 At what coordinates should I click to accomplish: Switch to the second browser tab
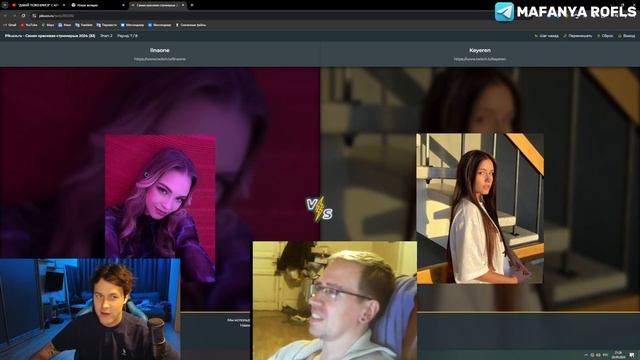click(x=98, y=5)
